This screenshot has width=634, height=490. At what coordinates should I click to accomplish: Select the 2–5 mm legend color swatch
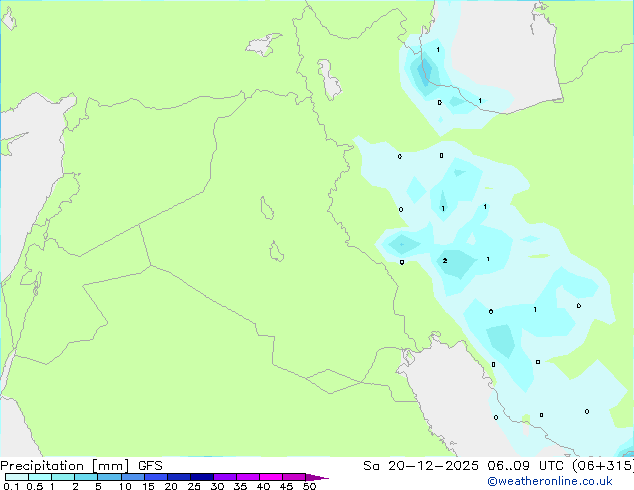point(86,477)
